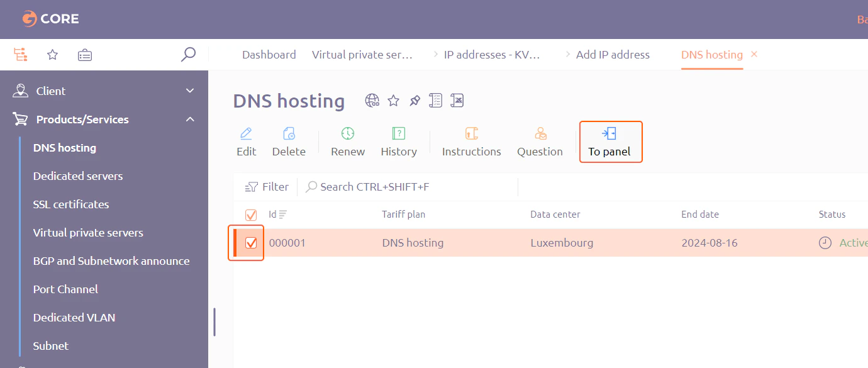This screenshot has width=868, height=368.
Task: Star the DNS hosting page as favorite
Action: pyautogui.click(x=393, y=100)
